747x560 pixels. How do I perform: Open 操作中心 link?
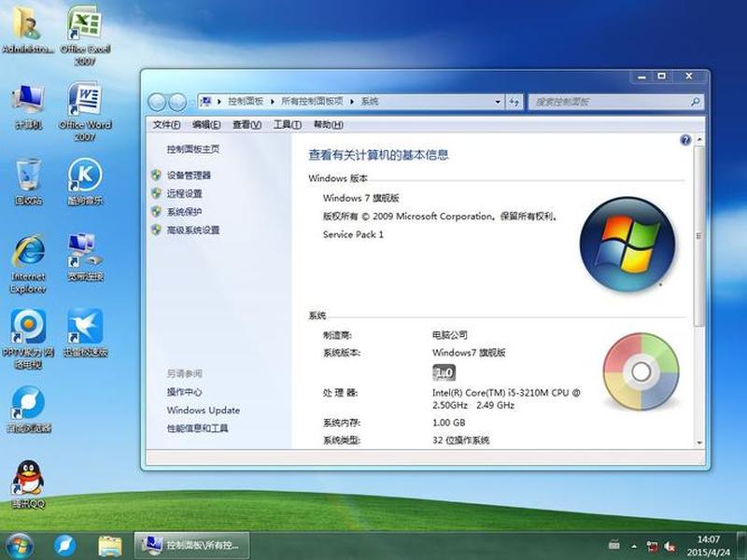(184, 392)
